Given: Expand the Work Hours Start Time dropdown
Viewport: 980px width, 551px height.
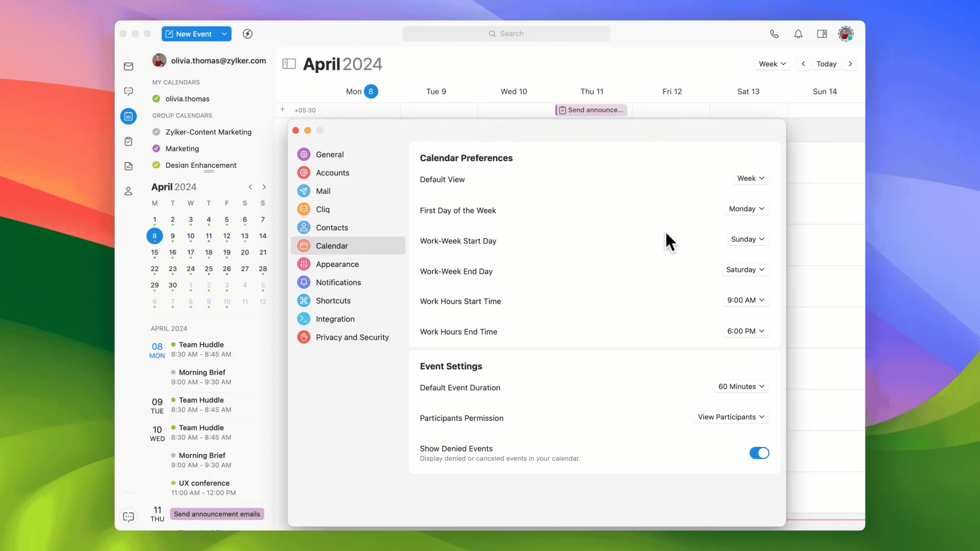Looking at the screenshot, I should click(x=746, y=300).
